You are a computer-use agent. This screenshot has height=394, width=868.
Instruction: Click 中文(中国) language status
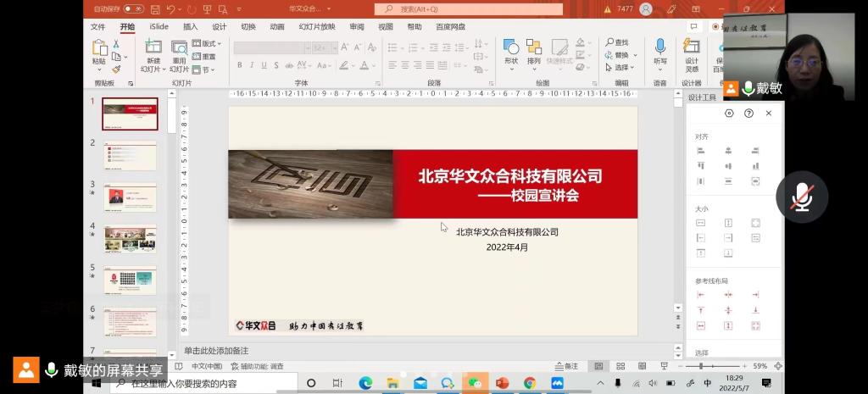click(207, 366)
